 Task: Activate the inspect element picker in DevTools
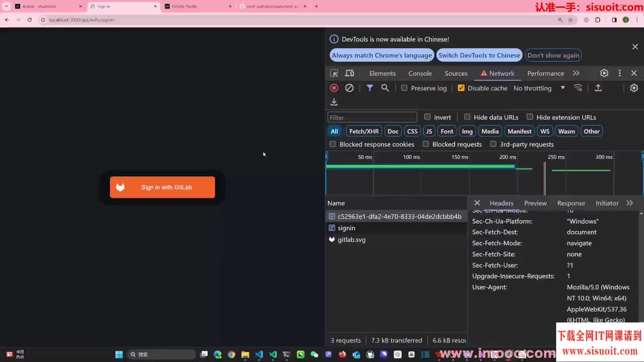(334, 73)
